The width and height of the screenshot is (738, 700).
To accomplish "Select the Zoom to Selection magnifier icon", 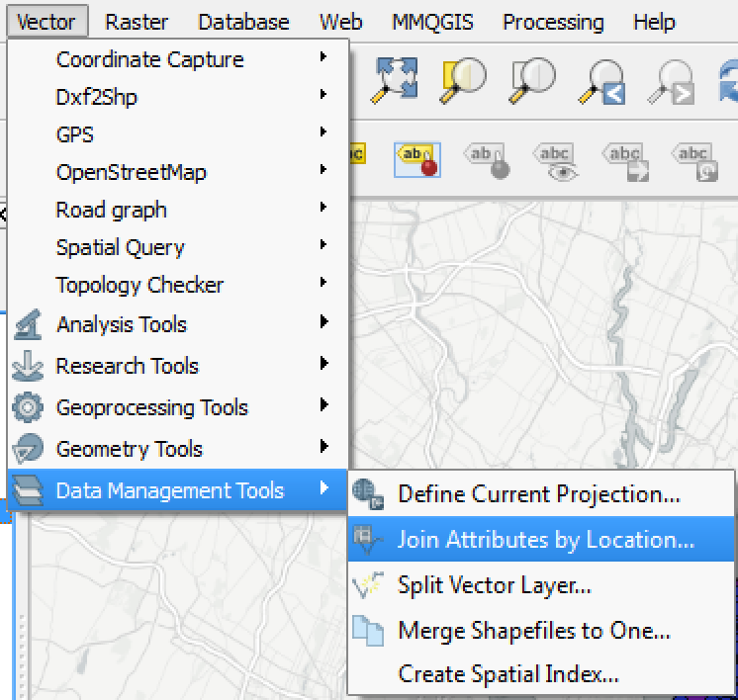I will point(463,80).
